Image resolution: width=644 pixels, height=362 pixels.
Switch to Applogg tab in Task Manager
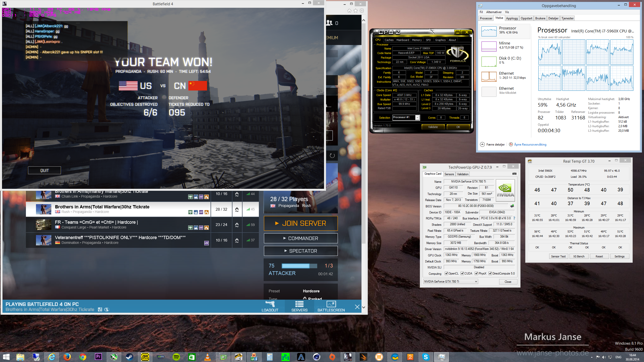click(512, 18)
